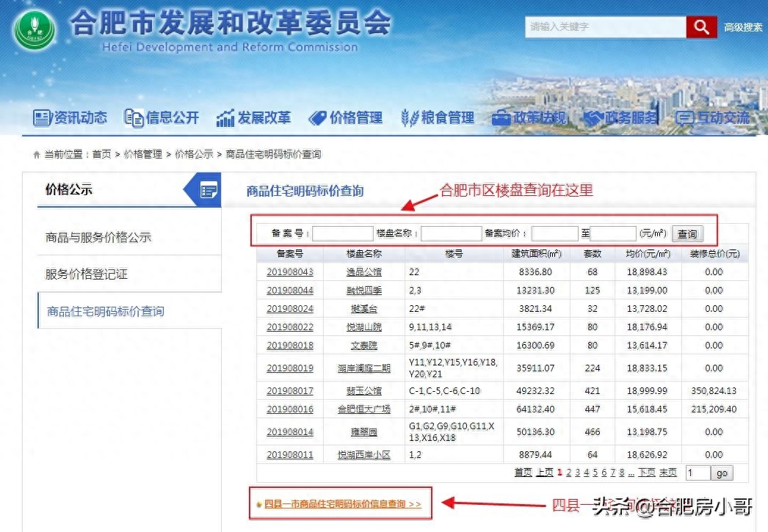Click the home icon in breadcrumb

[36, 155]
